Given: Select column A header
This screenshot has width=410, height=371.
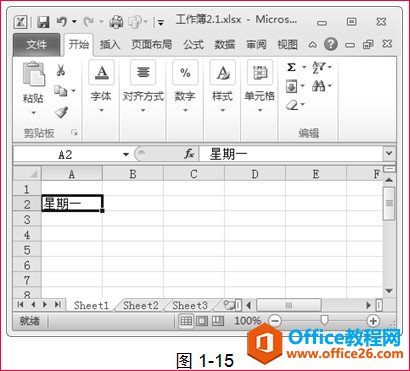Looking at the screenshot, I should [x=72, y=174].
